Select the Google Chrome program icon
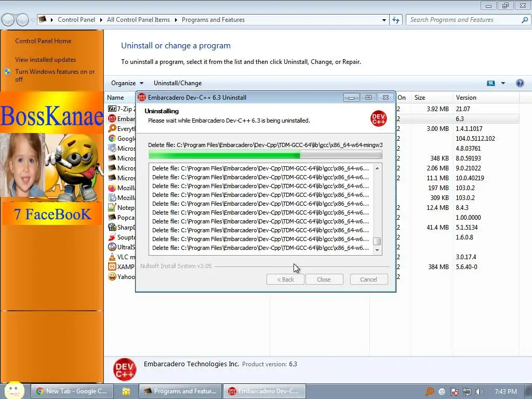 click(x=112, y=138)
